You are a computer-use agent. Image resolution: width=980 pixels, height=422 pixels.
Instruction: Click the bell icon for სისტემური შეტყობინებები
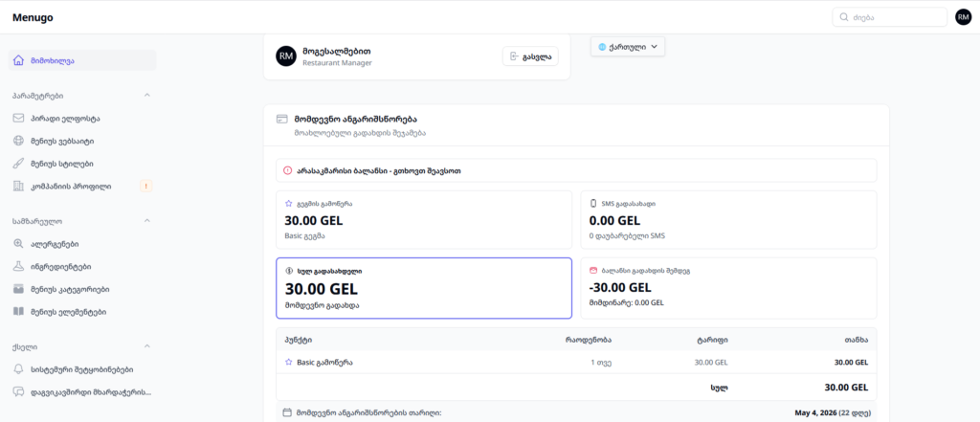19,369
